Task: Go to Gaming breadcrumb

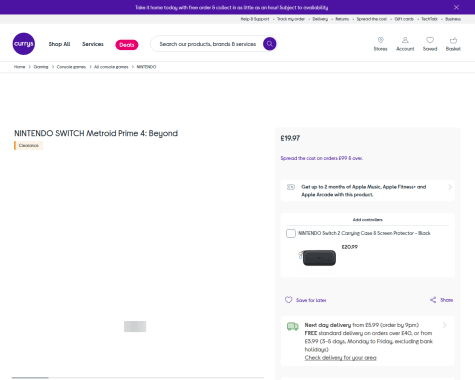Action: 41,67
